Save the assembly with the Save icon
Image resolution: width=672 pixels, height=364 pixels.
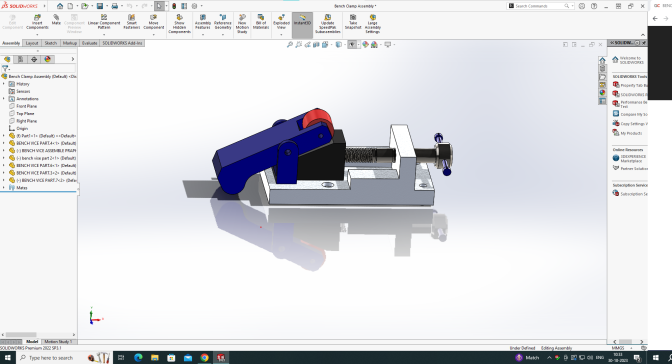coord(99,6)
